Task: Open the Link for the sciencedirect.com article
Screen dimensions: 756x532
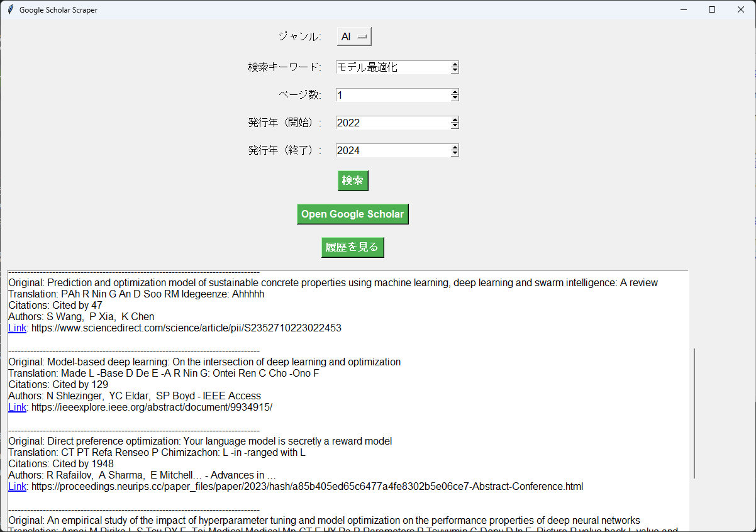Action: 18,328
